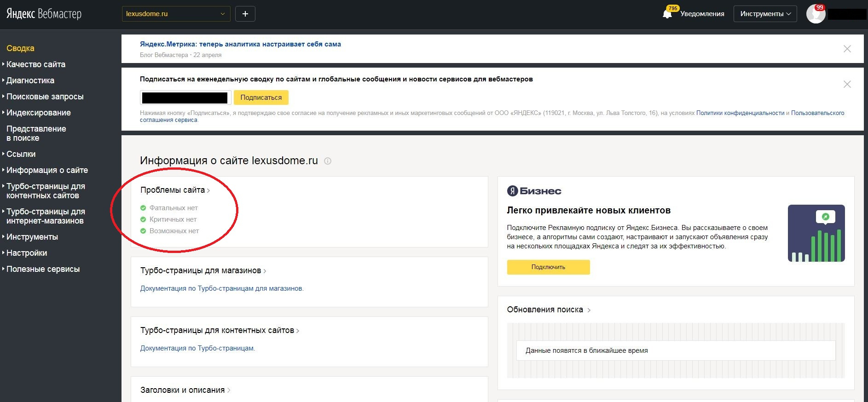Open Политики конфиденциальности link
This screenshot has width=868, height=402.
(740, 113)
